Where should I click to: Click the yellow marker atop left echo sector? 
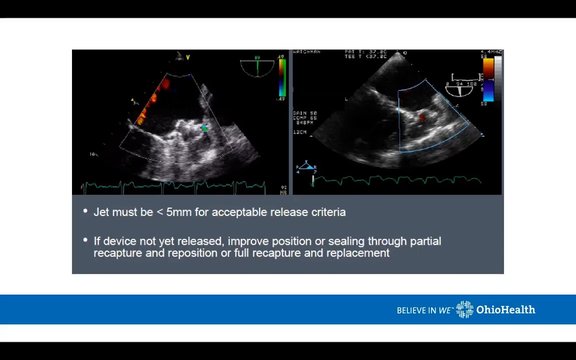tap(188, 57)
